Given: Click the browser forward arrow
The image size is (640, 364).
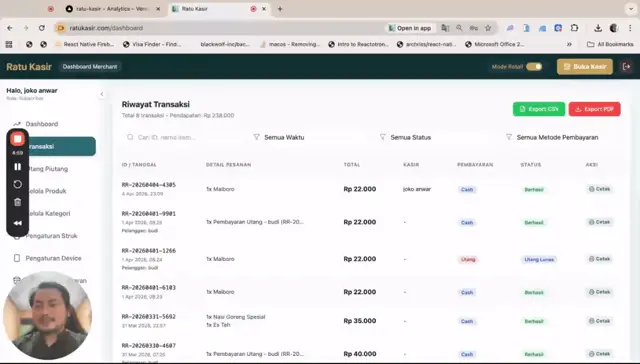Looking at the screenshot, I should pos(26,28).
